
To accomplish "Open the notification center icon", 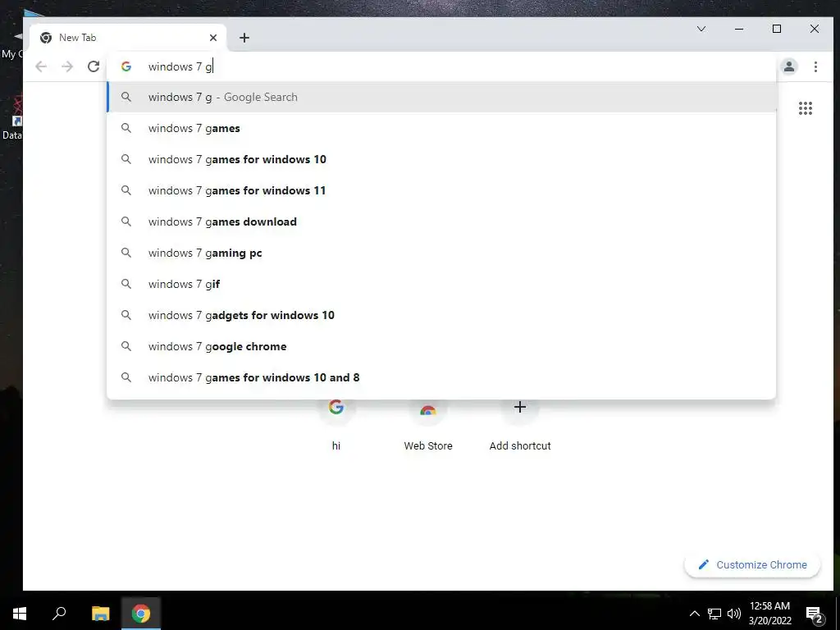I will (x=814, y=614).
